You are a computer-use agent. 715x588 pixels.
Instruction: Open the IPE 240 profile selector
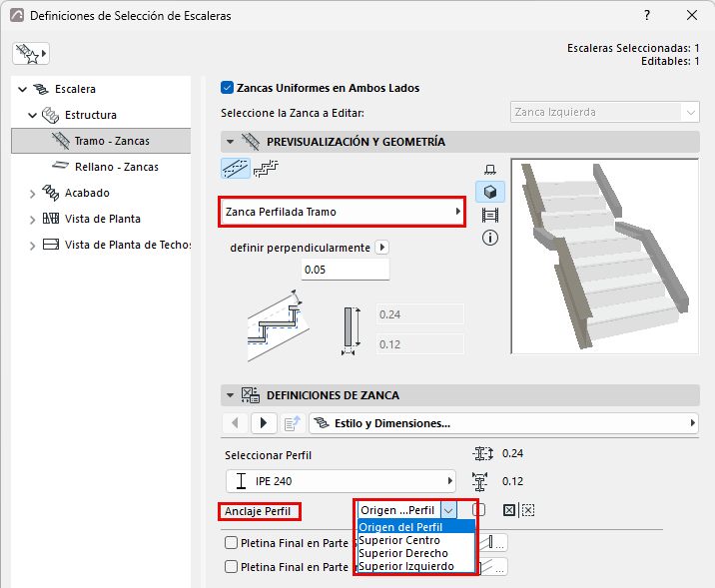342,481
